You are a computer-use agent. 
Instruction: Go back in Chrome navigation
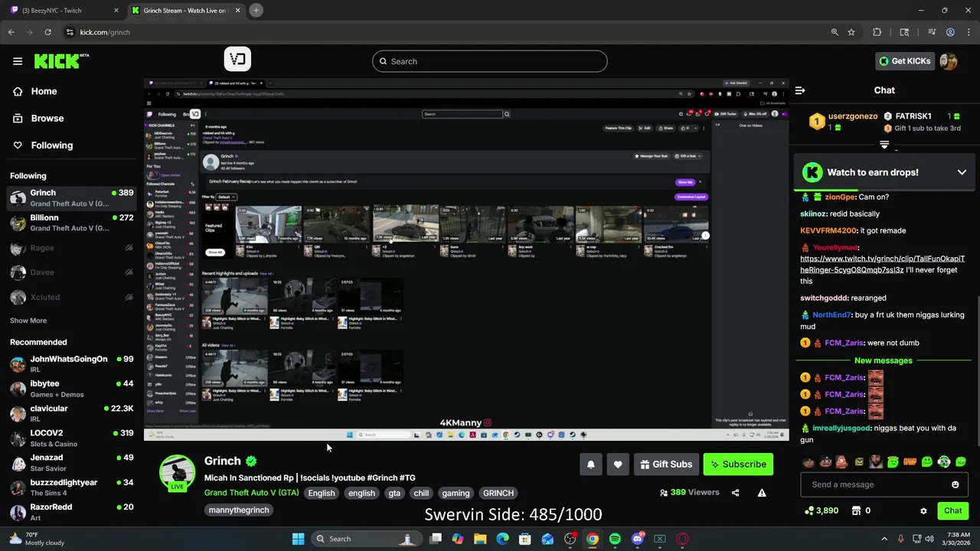[x=11, y=32]
